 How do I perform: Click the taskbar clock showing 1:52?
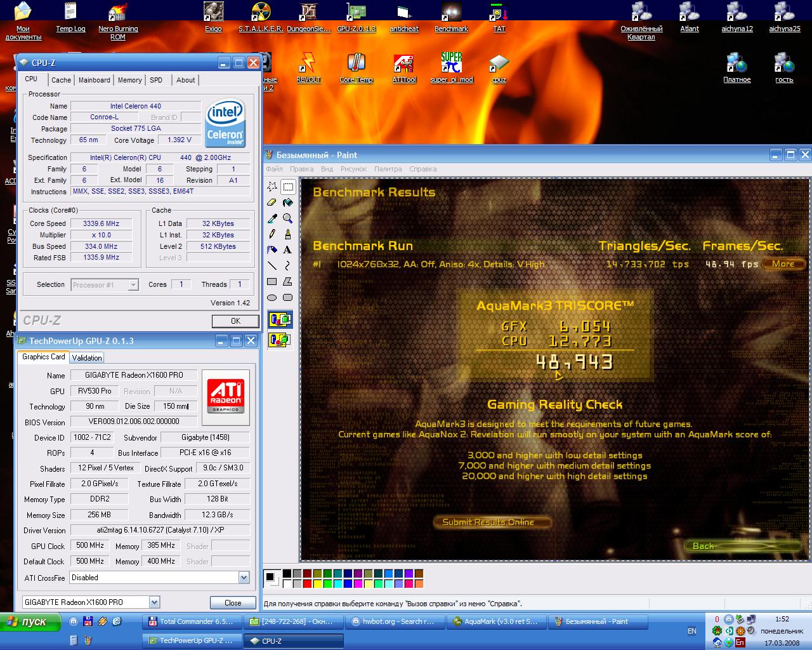click(x=782, y=619)
